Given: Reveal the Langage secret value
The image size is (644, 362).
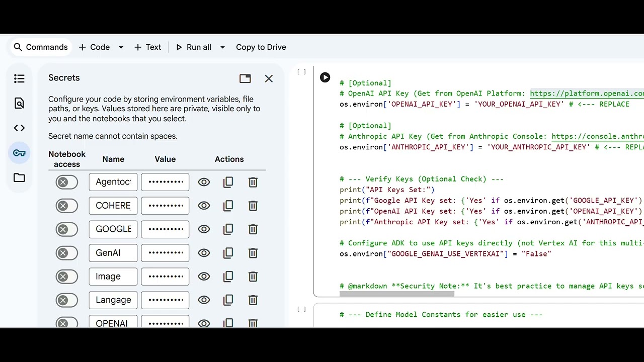Looking at the screenshot, I should coord(204,300).
